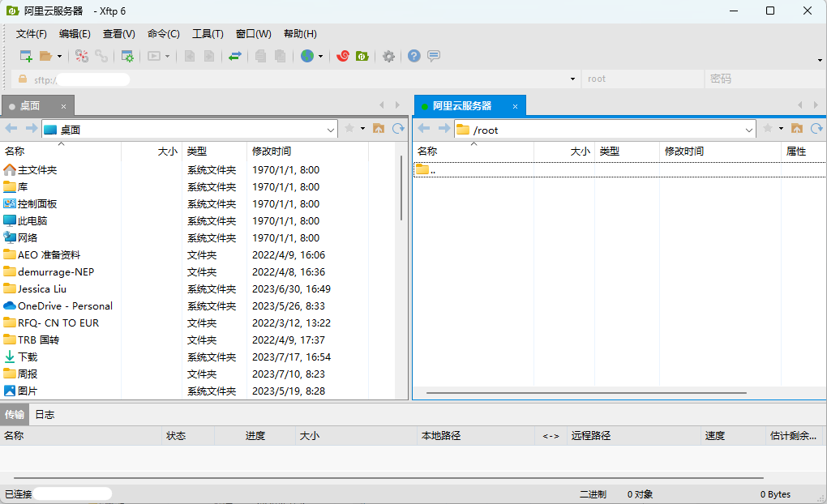Select the AEO 准备资料 folder
Image resolution: width=827 pixels, height=504 pixels.
tap(49, 255)
